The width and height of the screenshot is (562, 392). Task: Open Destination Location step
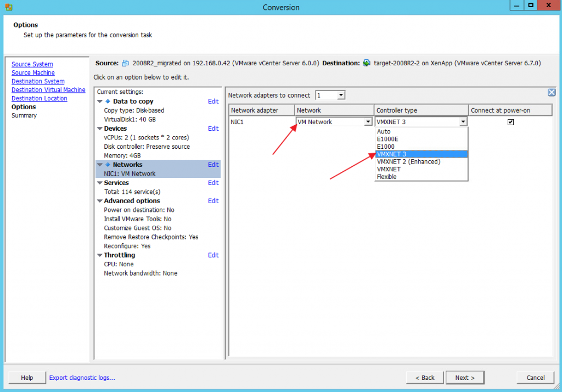(x=40, y=99)
